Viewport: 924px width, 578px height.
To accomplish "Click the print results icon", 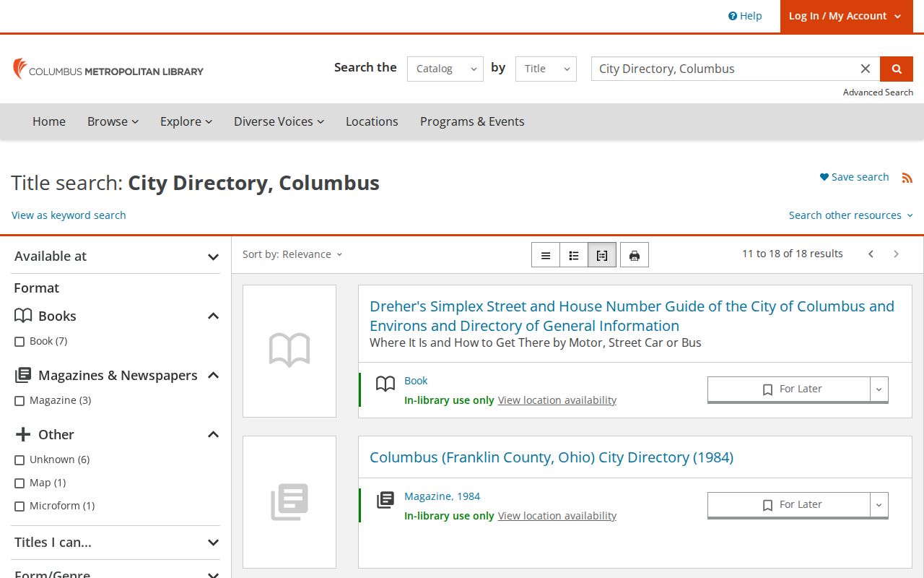I will [635, 255].
